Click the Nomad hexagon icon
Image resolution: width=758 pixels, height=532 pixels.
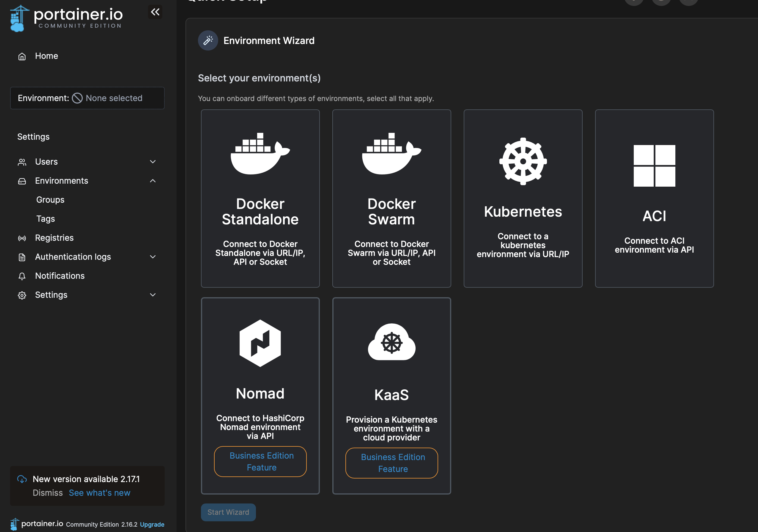click(x=260, y=343)
